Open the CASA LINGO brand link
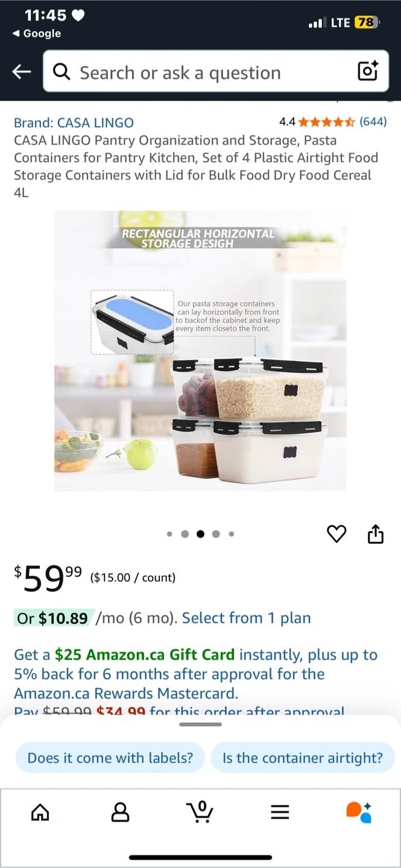 coord(74,123)
